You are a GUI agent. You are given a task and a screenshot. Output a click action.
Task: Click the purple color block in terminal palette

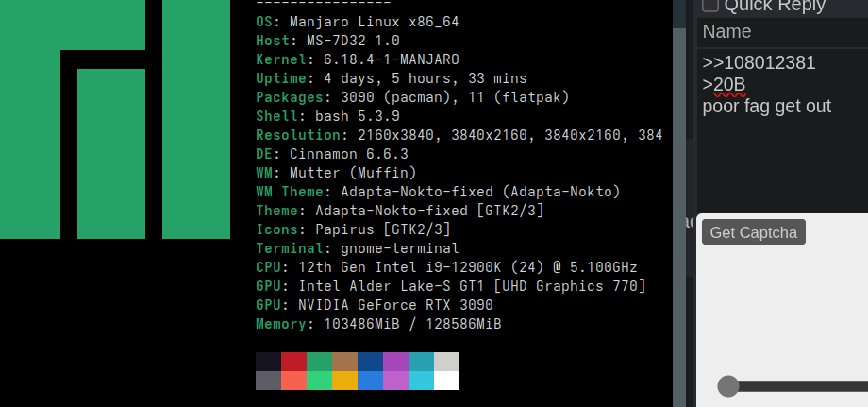(x=395, y=362)
